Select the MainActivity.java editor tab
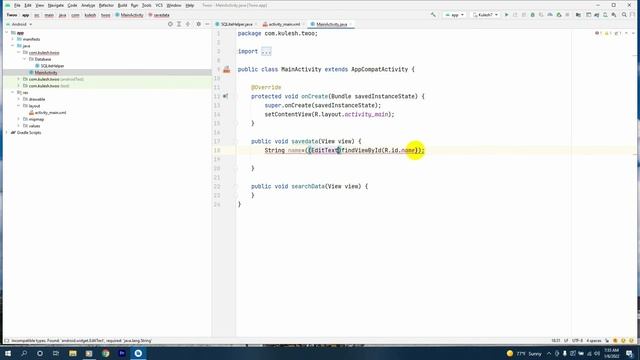This screenshot has height=360, width=640. (331, 24)
